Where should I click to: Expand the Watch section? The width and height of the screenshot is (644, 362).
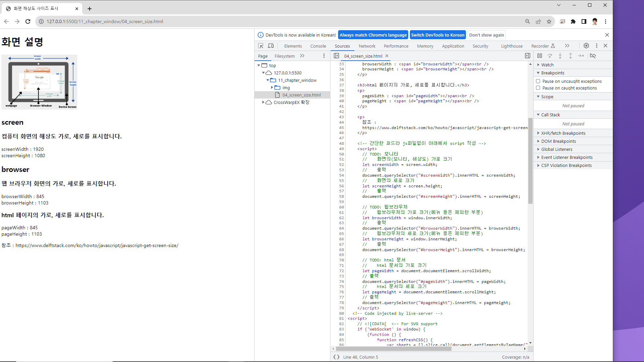pyautogui.click(x=547, y=65)
